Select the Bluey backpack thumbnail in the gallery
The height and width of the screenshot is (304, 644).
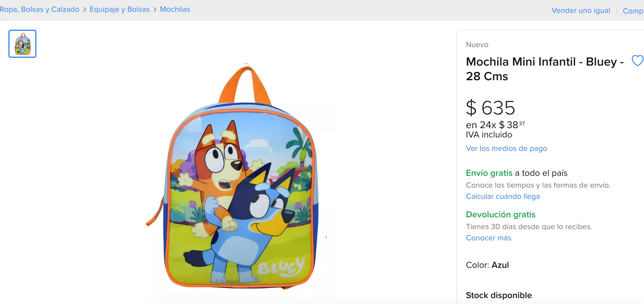coord(22,43)
